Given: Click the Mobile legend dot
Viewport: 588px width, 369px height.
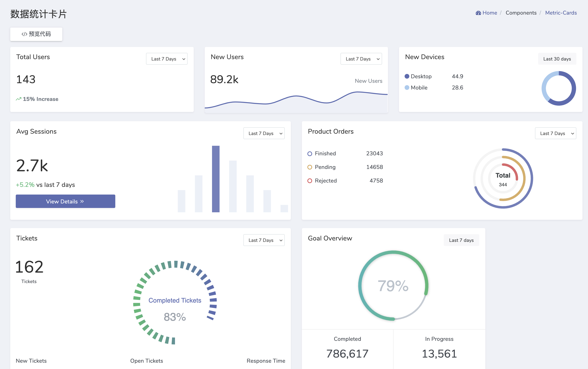Looking at the screenshot, I should pyautogui.click(x=407, y=88).
